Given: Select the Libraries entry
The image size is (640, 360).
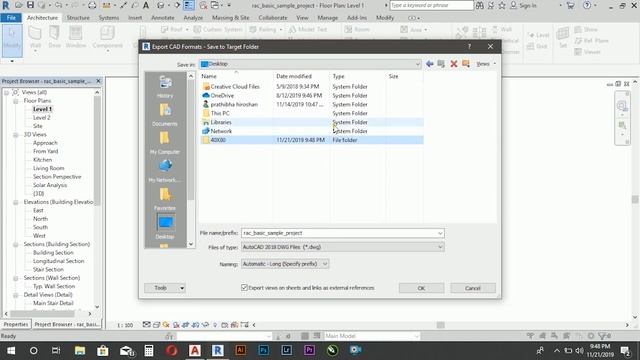Looking at the screenshot, I should [x=312, y=122].
